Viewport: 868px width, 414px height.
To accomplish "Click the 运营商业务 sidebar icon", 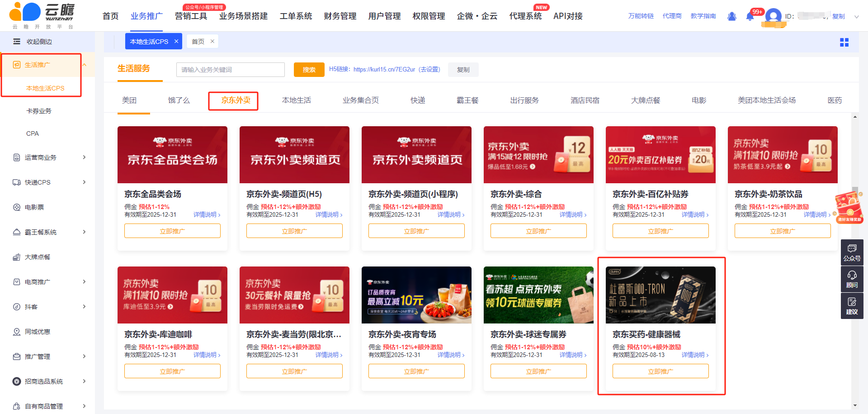I will tap(17, 157).
